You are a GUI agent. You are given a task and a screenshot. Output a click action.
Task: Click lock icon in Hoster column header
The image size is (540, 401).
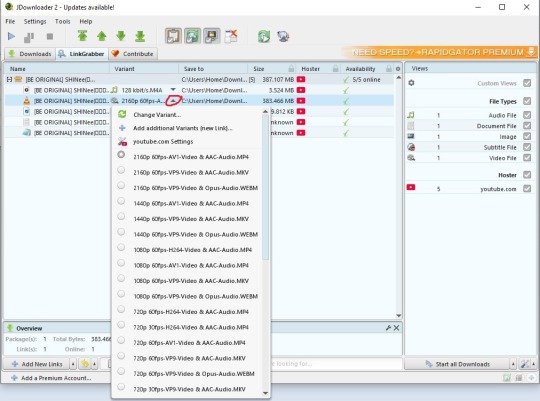point(335,69)
